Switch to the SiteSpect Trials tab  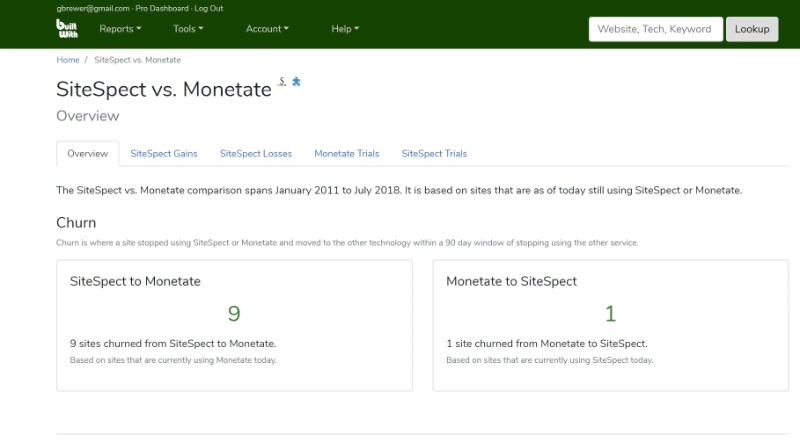tap(434, 154)
